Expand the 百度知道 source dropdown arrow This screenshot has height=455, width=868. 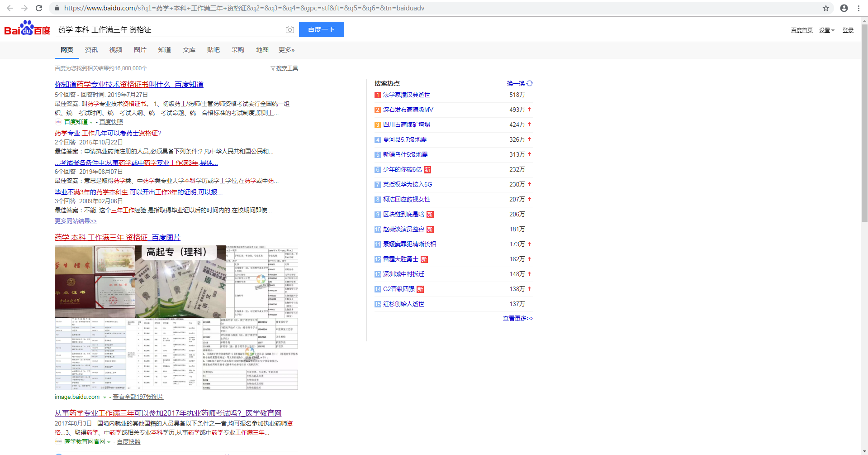[x=91, y=123]
